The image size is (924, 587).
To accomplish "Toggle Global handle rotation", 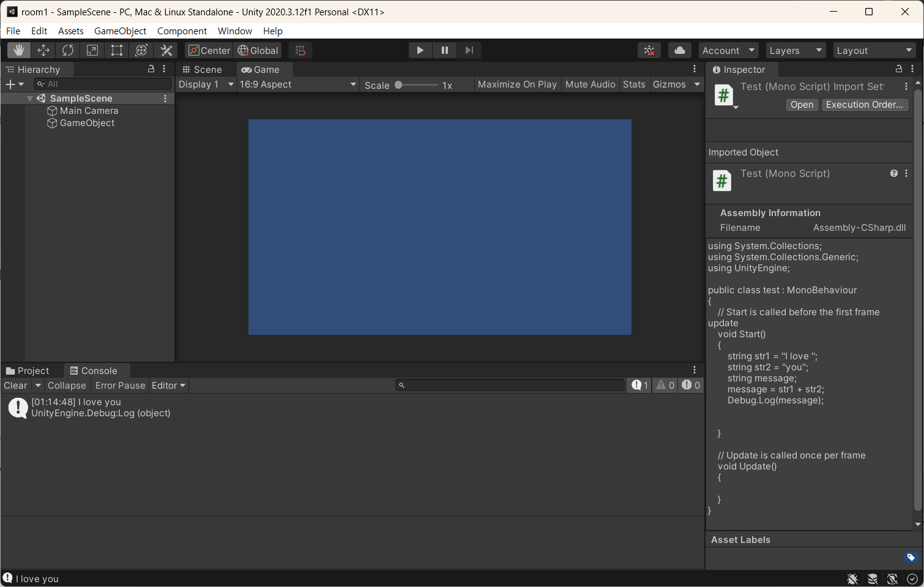I will coord(258,50).
